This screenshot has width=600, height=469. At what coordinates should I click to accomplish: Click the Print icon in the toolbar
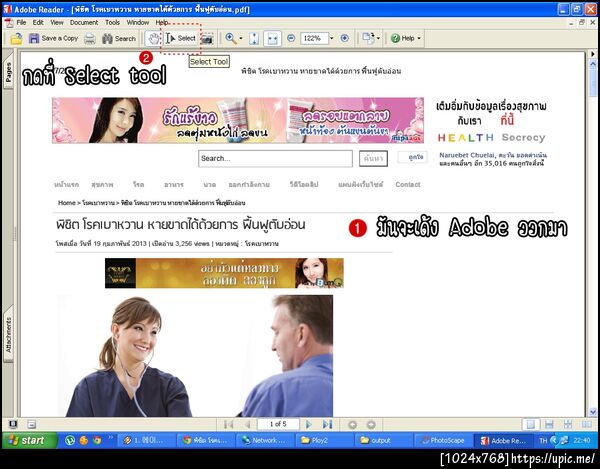[x=90, y=38]
